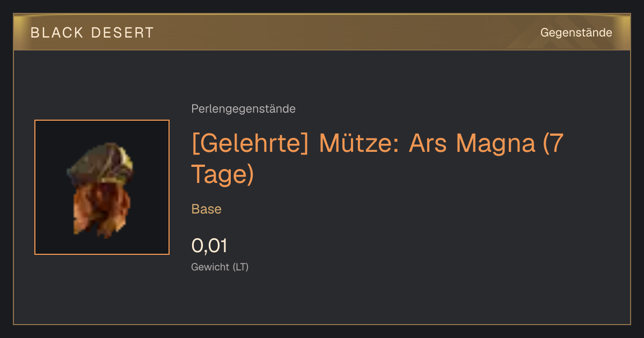The width and height of the screenshot is (644, 338).
Task: Click the Tage) text on the title's second line
Action: [223, 174]
